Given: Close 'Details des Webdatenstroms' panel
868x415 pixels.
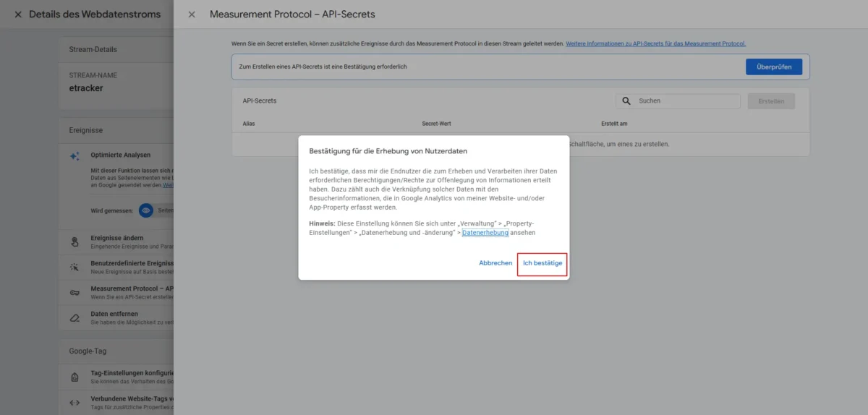Looking at the screenshot, I should 18,14.
